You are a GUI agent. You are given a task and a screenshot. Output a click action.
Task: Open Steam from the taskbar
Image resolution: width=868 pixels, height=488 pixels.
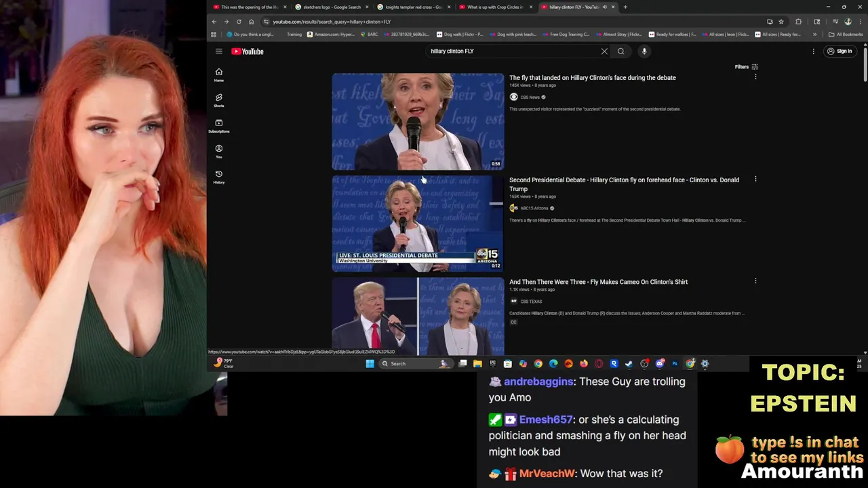coord(629,364)
